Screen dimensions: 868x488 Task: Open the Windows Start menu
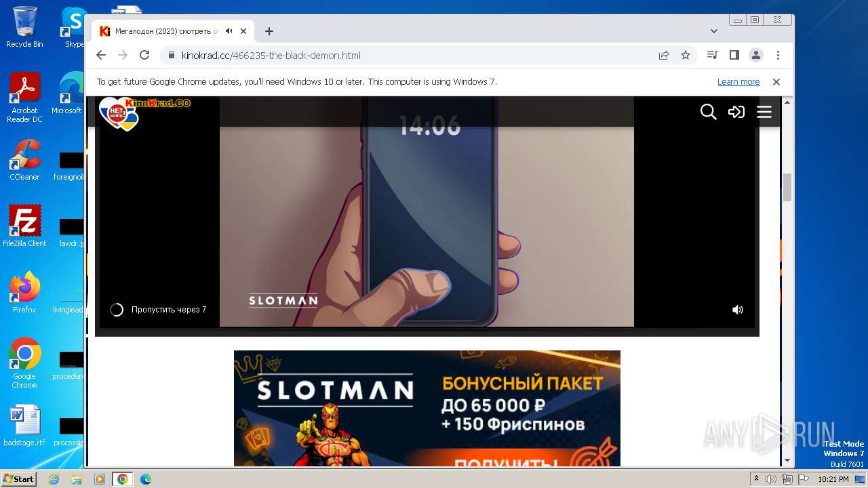point(18,479)
